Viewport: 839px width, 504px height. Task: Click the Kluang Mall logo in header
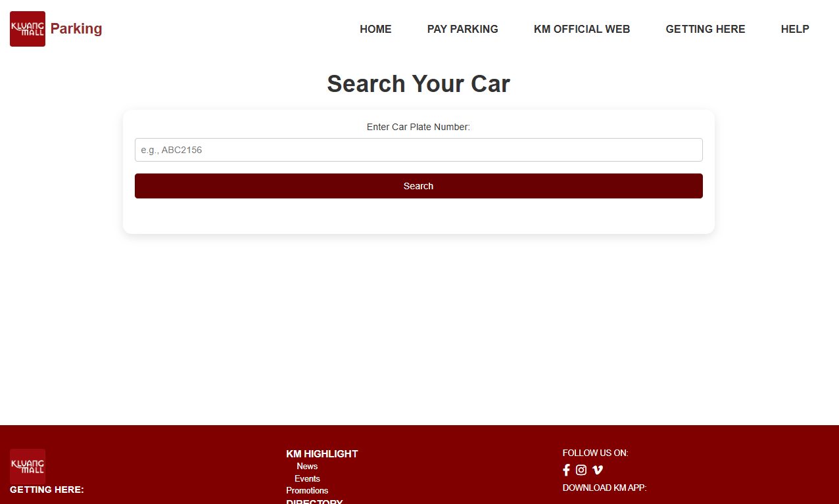(28, 29)
